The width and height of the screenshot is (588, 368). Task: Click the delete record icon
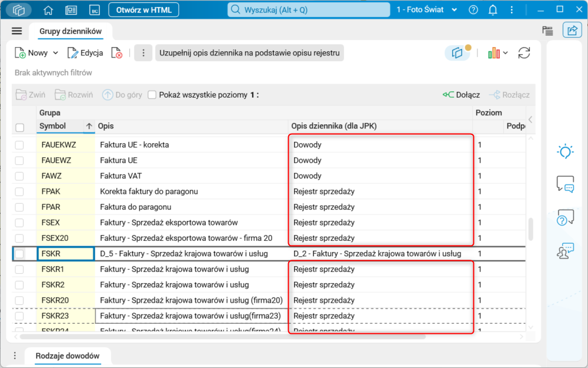(x=117, y=53)
